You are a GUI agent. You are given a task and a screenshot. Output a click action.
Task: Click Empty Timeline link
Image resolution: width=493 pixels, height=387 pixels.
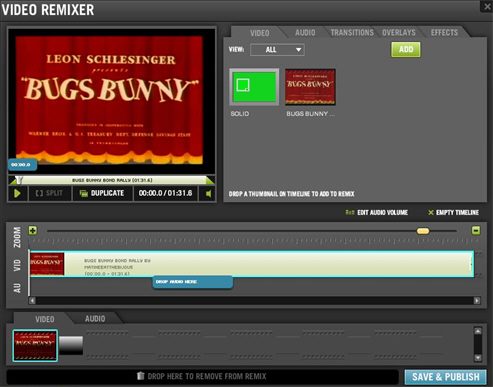[454, 212]
